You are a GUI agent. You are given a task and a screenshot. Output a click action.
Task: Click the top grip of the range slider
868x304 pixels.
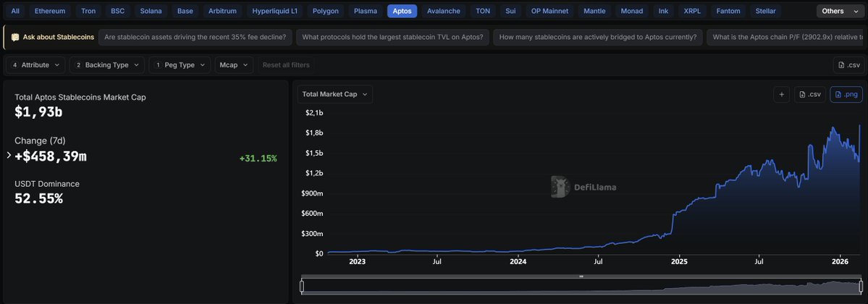[x=581, y=276]
